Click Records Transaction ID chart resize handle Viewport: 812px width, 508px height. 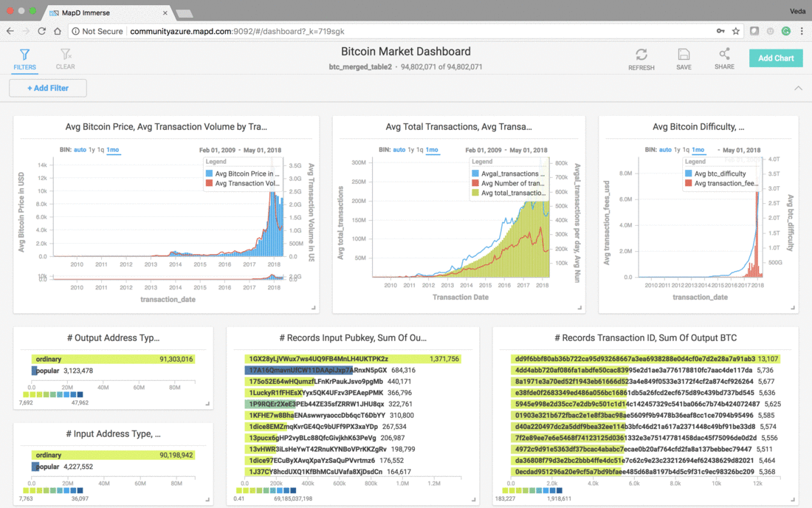792,500
